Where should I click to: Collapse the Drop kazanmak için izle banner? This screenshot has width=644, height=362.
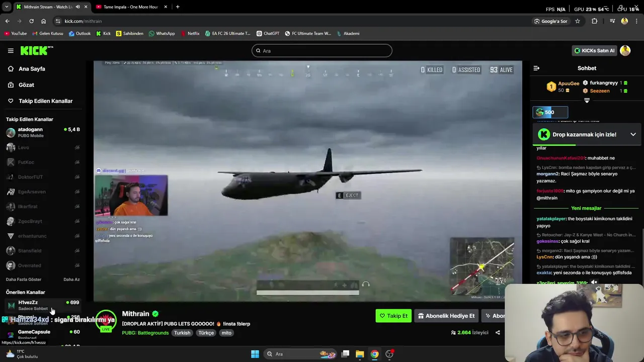633,134
